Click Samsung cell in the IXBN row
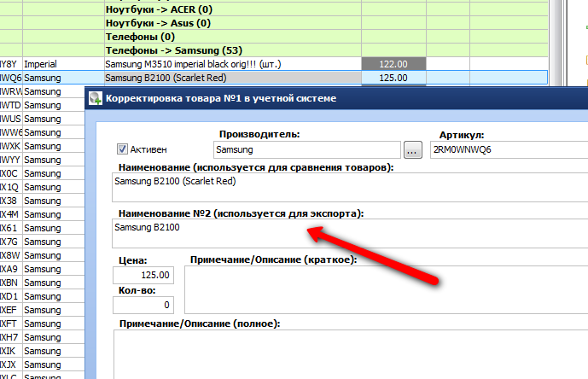 tap(54, 283)
